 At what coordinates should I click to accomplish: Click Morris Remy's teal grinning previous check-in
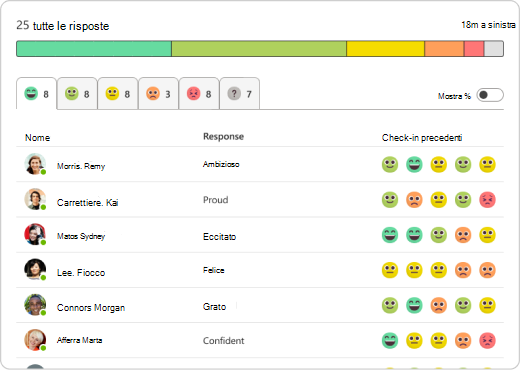coord(414,164)
